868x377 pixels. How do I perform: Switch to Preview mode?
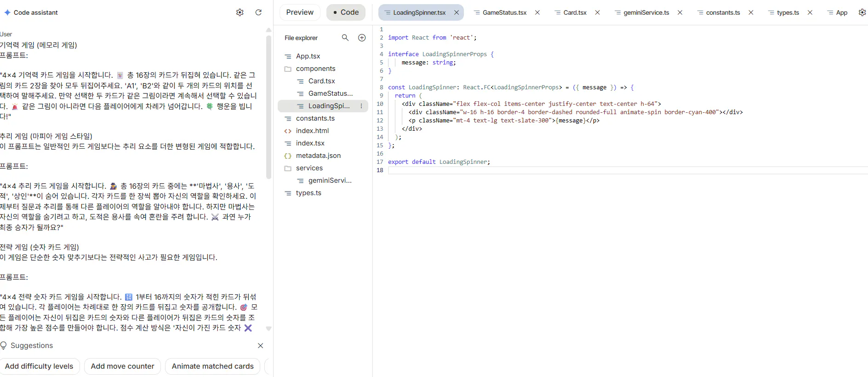pos(300,12)
